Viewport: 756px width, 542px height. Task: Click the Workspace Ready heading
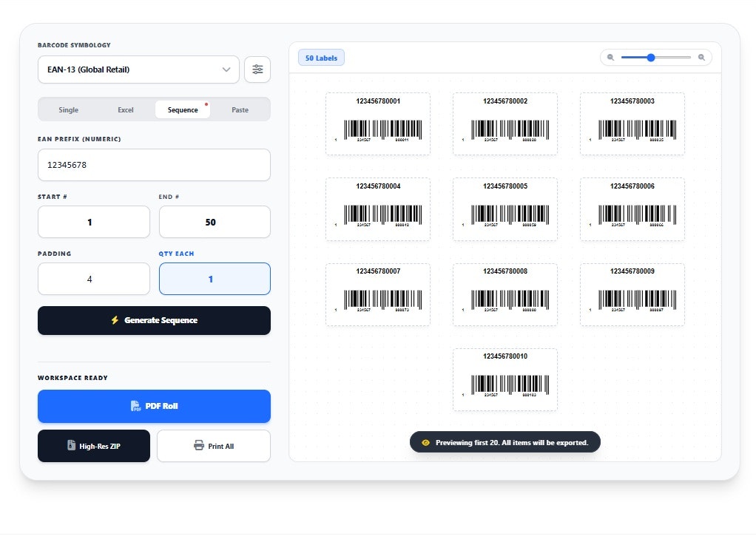(72, 378)
